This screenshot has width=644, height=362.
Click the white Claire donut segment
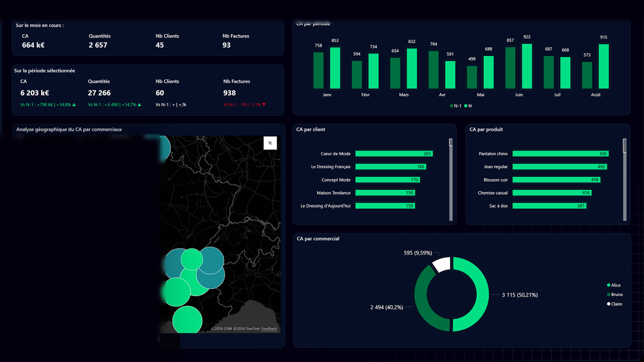click(x=442, y=264)
